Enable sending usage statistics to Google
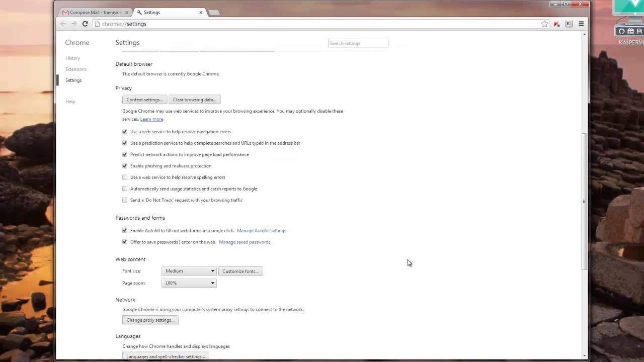Viewport: 644px width, 362px height. 125,189
